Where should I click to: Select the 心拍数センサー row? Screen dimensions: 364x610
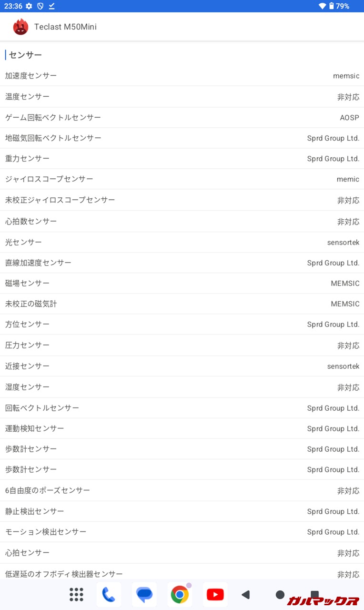[182, 221]
